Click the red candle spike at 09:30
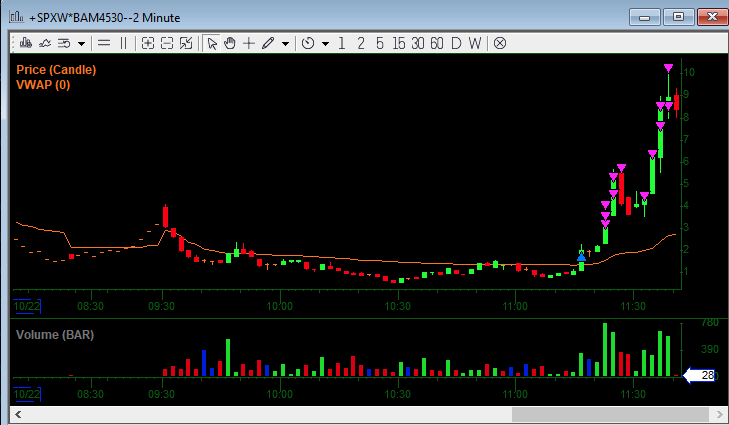The width and height of the screenshot is (729, 425). (165, 216)
